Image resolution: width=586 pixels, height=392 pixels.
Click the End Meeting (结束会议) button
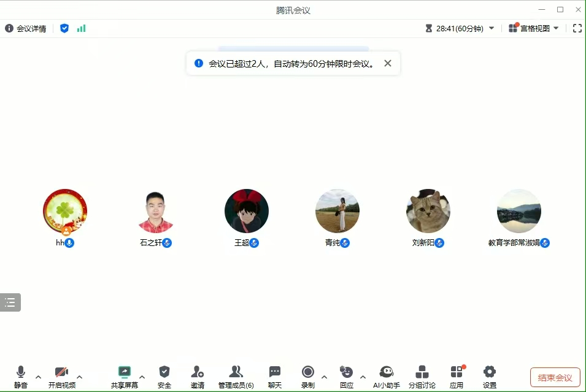point(555,377)
